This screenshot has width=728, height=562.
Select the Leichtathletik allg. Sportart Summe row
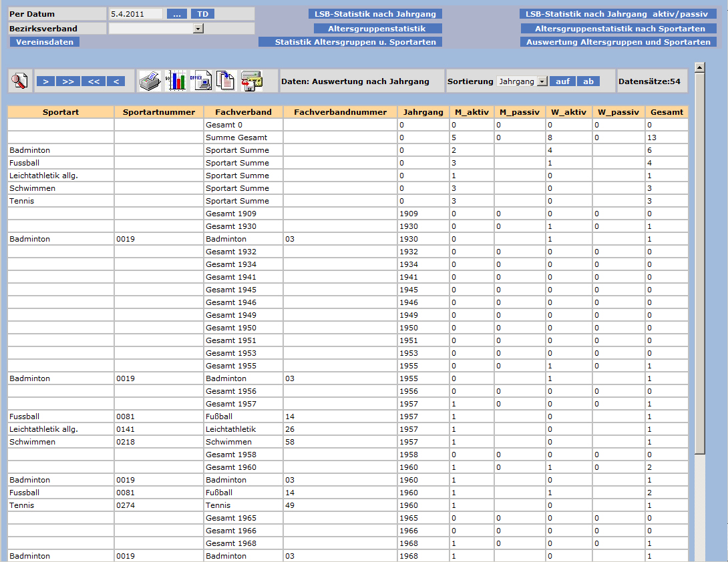[348, 176]
